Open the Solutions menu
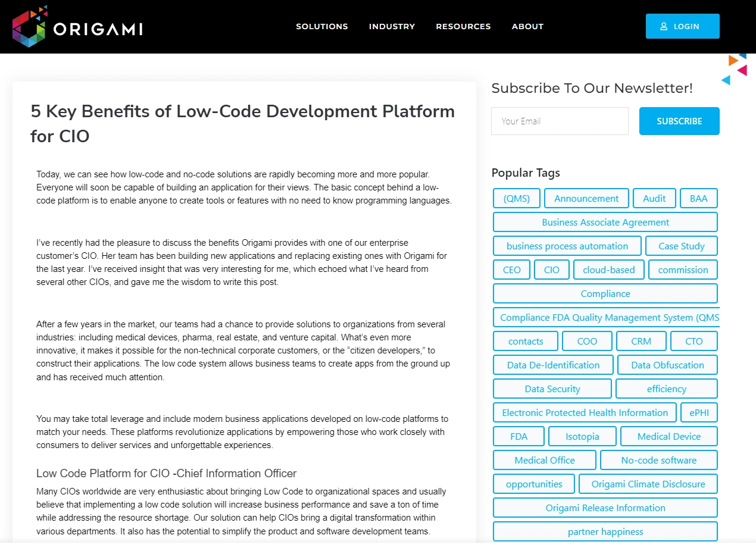This screenshot has width=756, height=551. pos(322,26)
